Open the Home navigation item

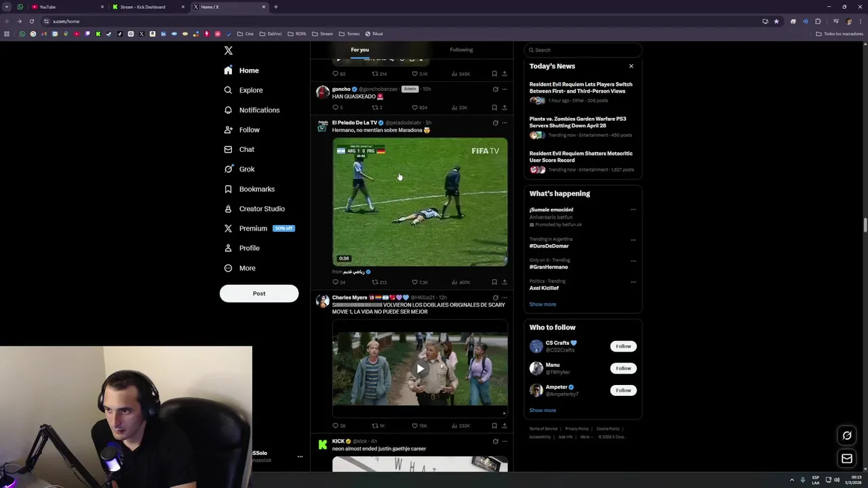click(241, 70)
